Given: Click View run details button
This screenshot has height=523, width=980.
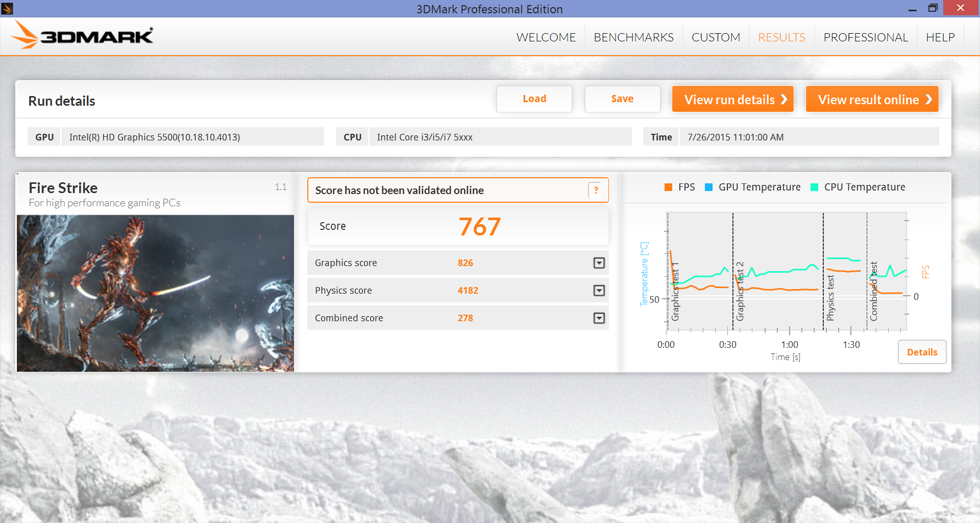Looking at the screenshot, I should point(733,99).
